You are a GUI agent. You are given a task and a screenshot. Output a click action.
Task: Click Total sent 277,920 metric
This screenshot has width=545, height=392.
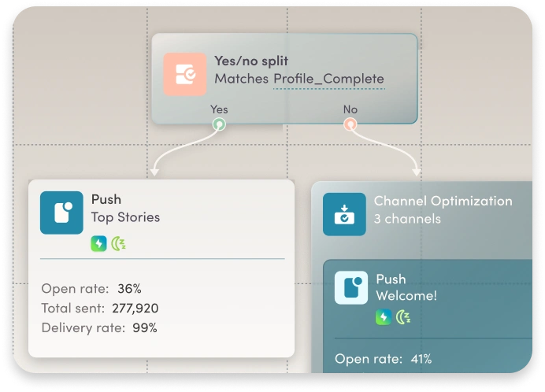click(x=98, y=309)
